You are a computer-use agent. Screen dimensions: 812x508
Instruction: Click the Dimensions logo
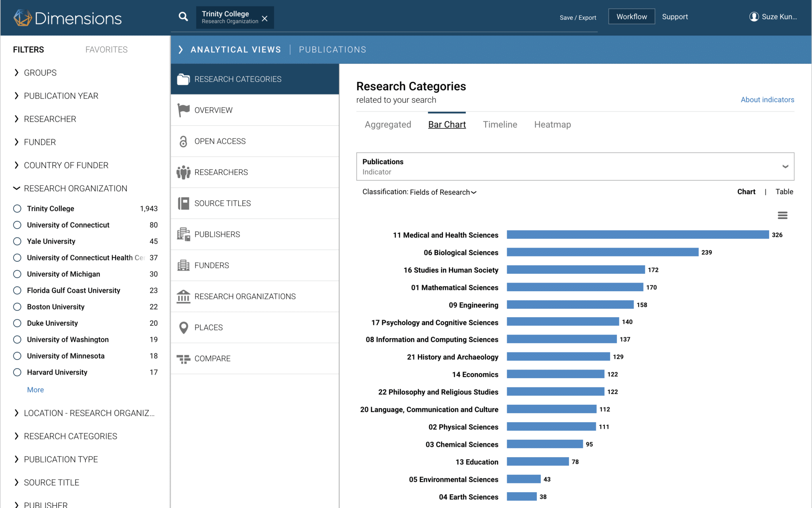[x=67, y=18]
